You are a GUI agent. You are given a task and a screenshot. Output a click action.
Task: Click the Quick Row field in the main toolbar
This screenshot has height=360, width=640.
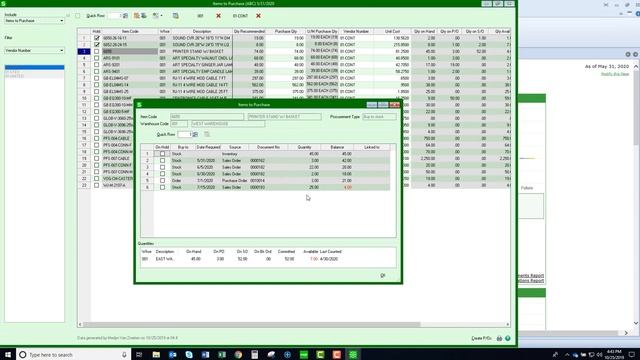pyautogui.click(x=114, y=16)
